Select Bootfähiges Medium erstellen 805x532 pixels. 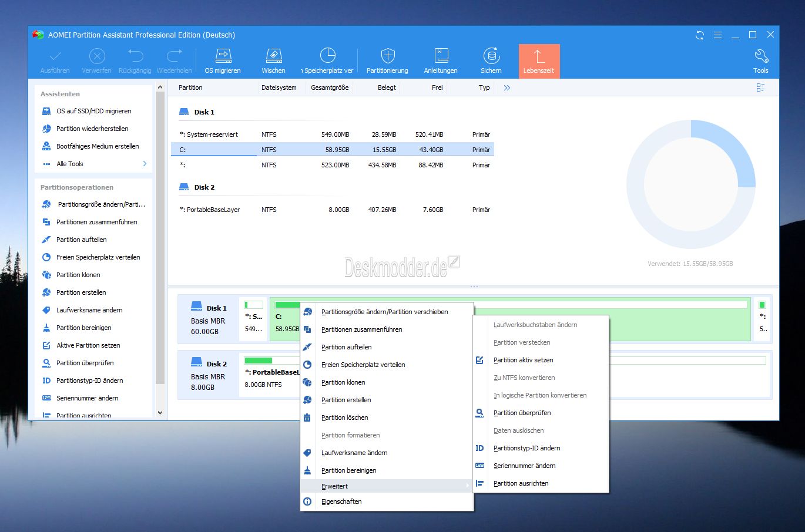click(98, 146)
